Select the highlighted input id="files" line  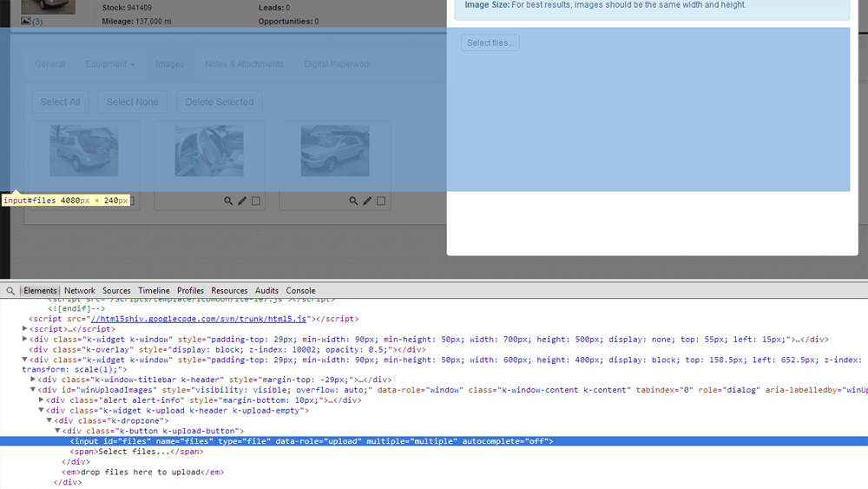click(x=434, y=441)
